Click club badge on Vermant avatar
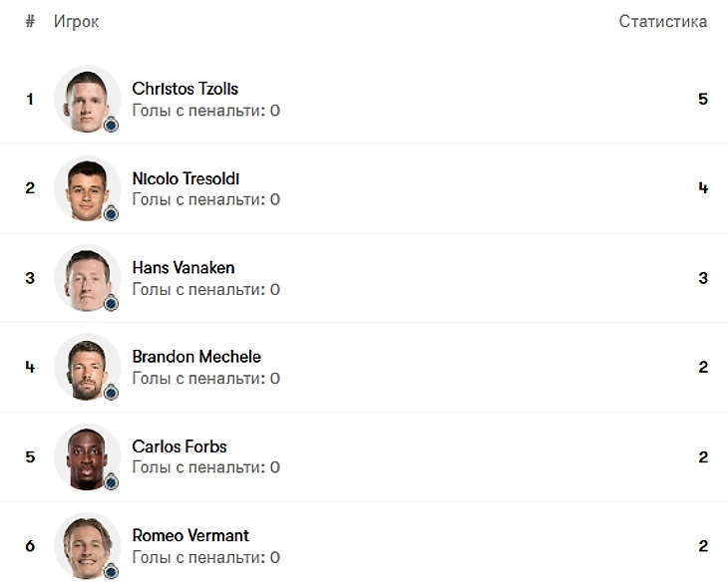This screenshot has width=728, height=584. (111, 571)
